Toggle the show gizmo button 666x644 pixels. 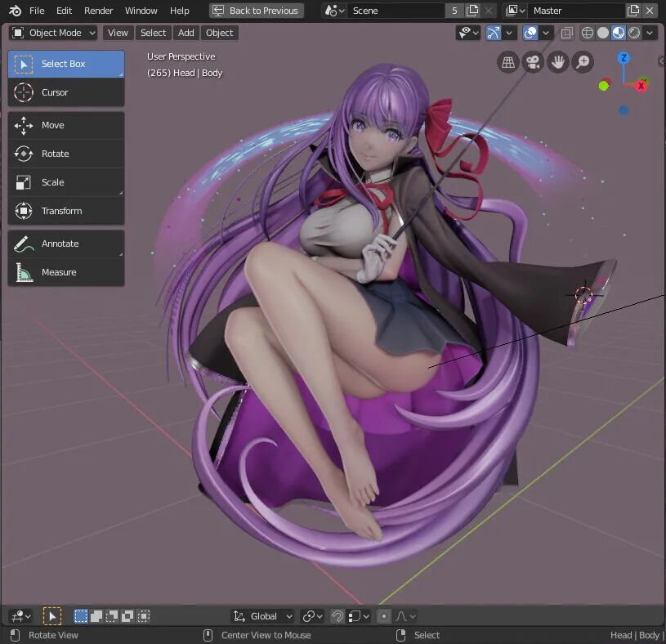point(493,33)
